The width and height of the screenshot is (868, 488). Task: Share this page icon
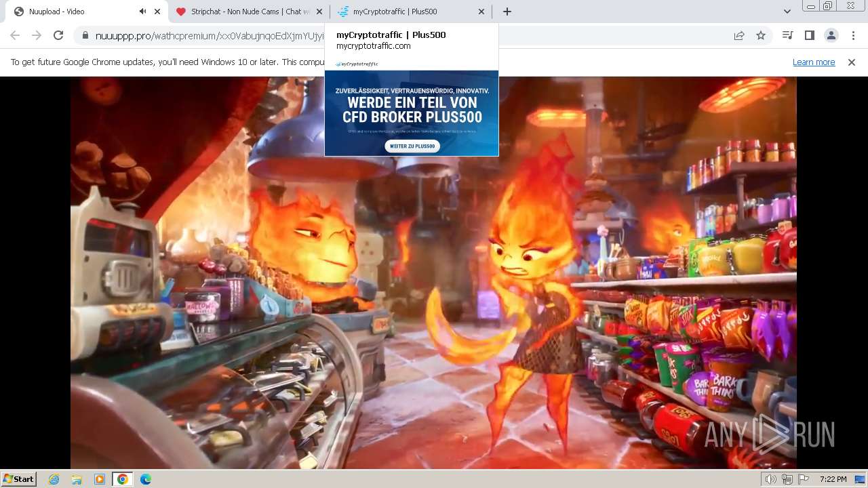coord(739,35)
